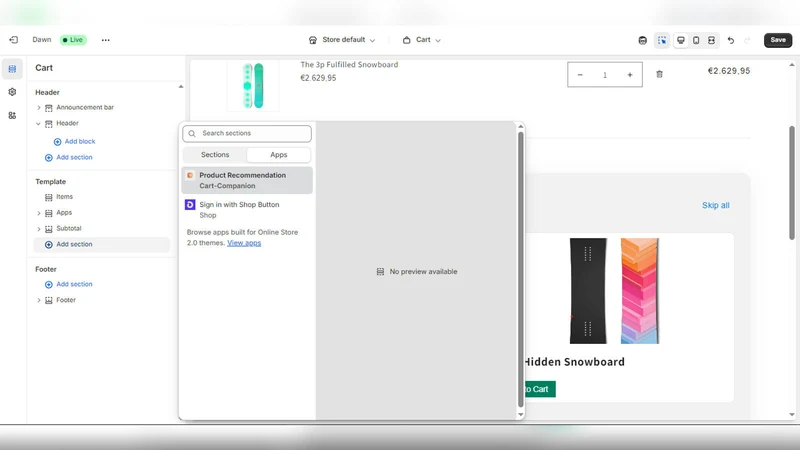Viewport: 800px width, 450px height.
Task: Click the Live status badge
Action: [x=73, y=40]
